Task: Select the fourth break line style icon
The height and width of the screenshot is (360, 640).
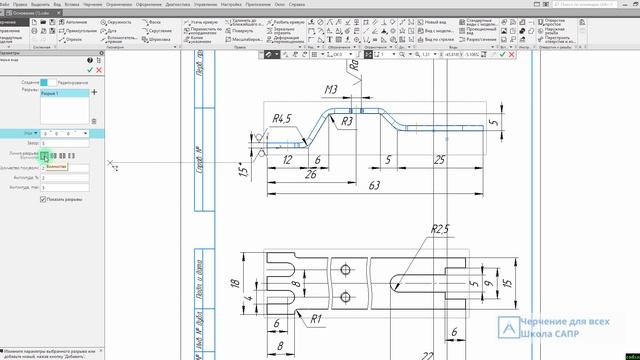Action: click(x=71, y=156)
